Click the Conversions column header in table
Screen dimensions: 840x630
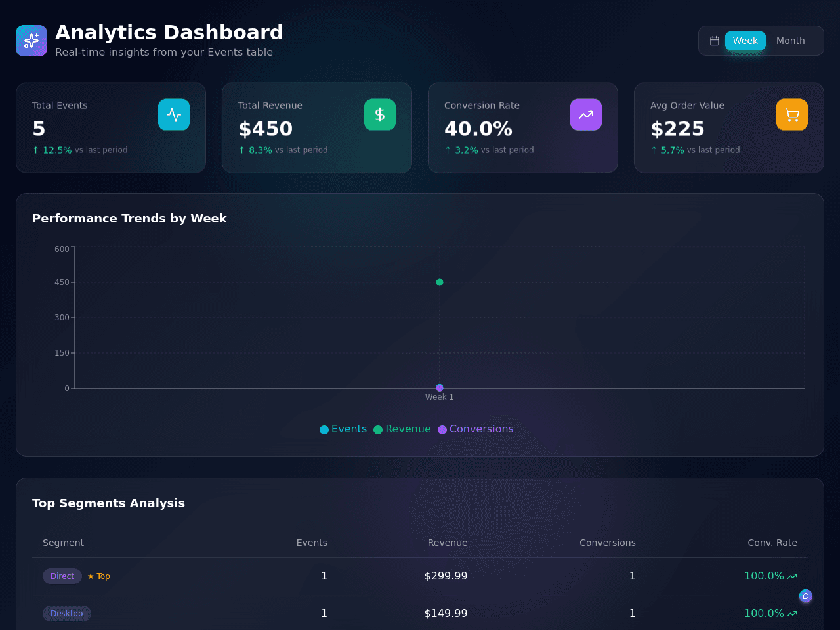tap(608, 543)
